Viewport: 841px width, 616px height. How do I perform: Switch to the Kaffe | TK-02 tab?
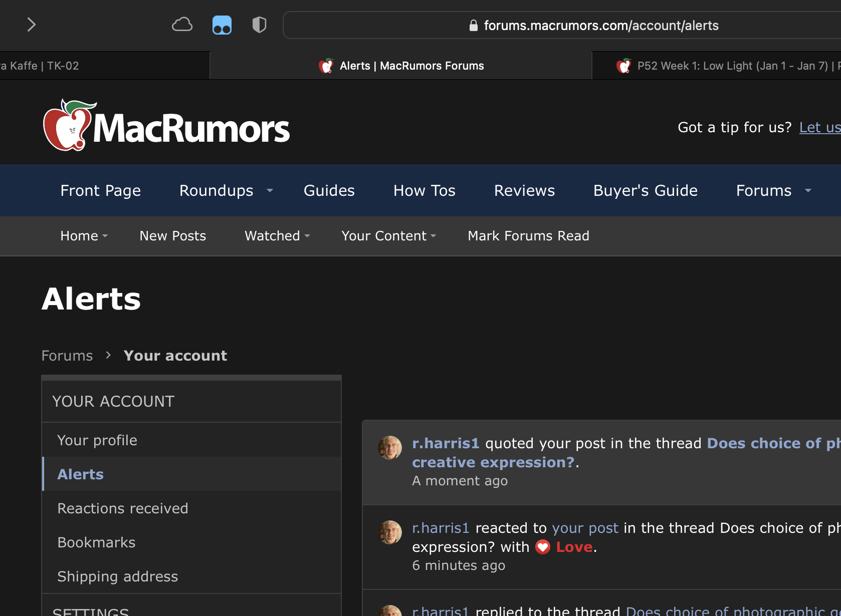point(104,66)
